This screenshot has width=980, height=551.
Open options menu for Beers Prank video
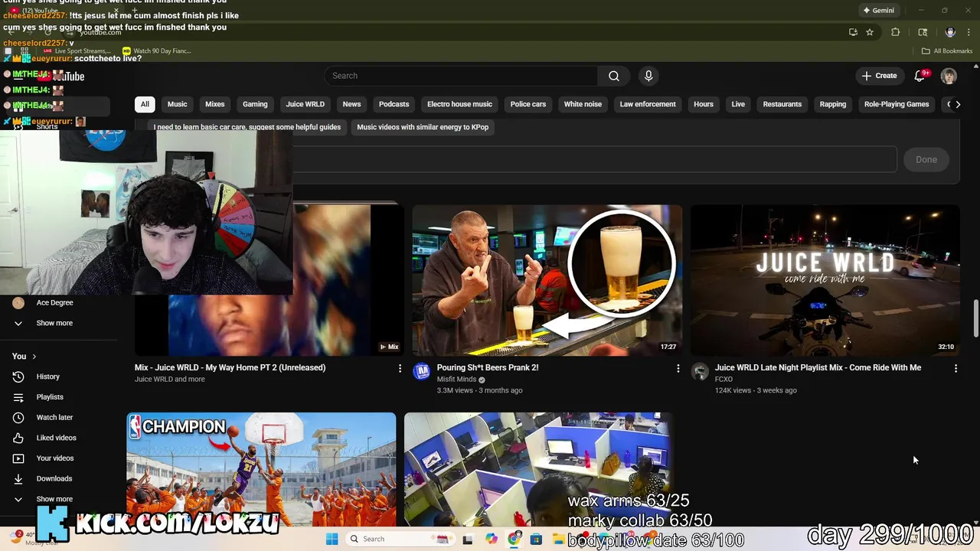pyautogui.click(x=678, y=368)
